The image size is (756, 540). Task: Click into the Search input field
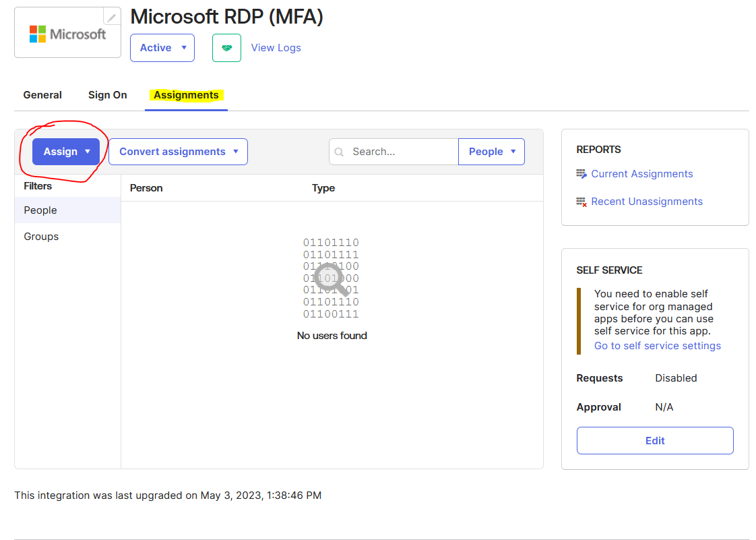coord(401,152)
